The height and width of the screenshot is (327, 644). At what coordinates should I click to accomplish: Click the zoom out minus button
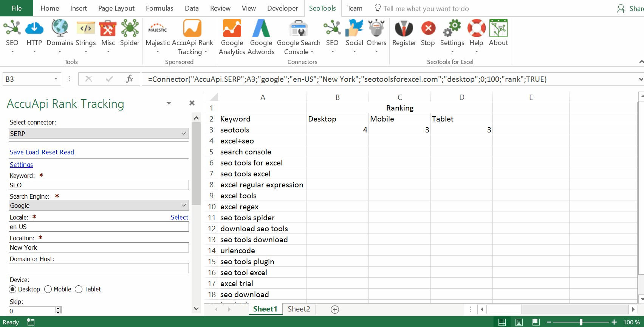549,322
